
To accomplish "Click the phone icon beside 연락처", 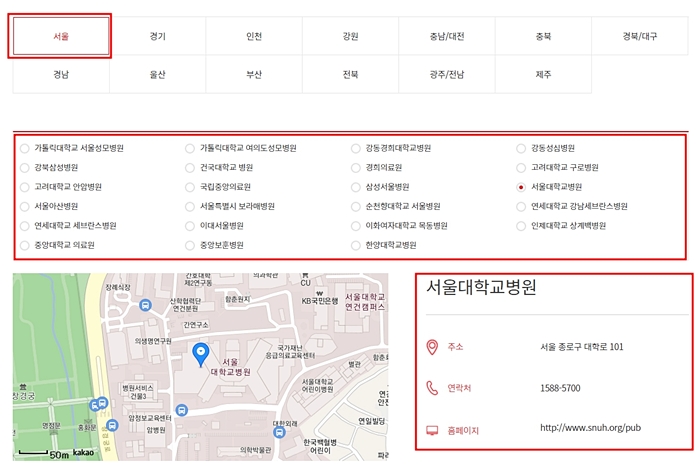I will 432,388.
